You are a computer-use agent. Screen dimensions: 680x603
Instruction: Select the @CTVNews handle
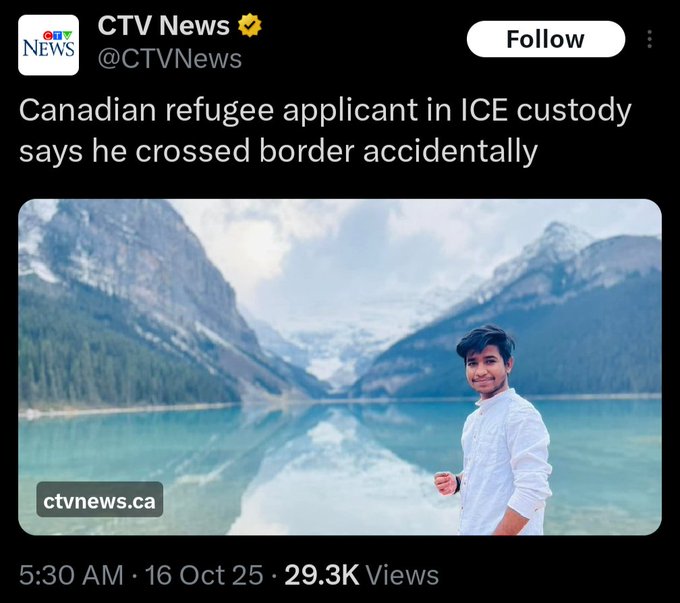tap(170, 59)
